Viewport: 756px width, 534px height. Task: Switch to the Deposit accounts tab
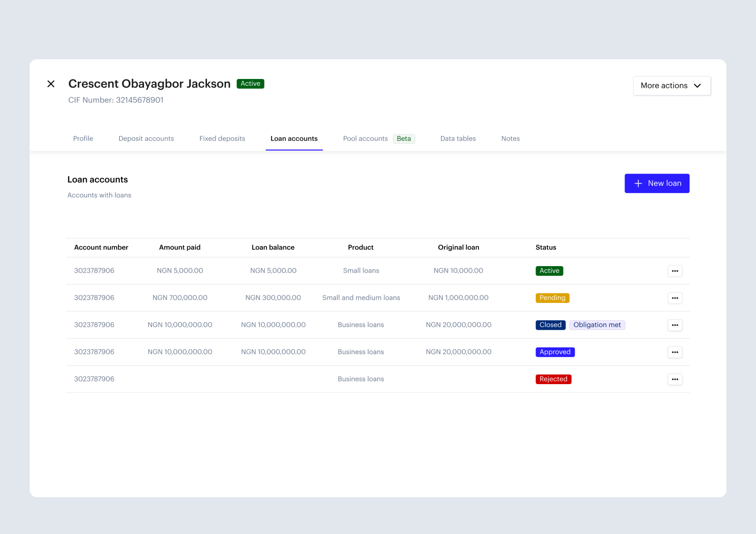[146, 138]
